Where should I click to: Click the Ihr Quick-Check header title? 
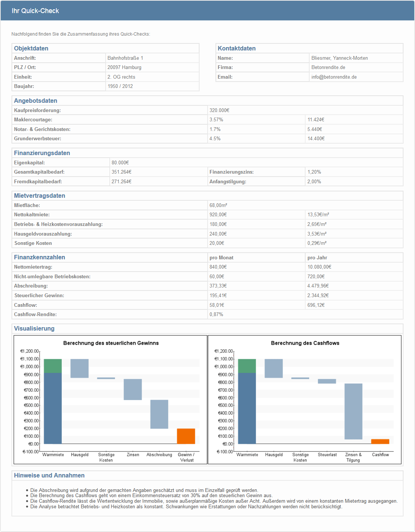[35, 11]
